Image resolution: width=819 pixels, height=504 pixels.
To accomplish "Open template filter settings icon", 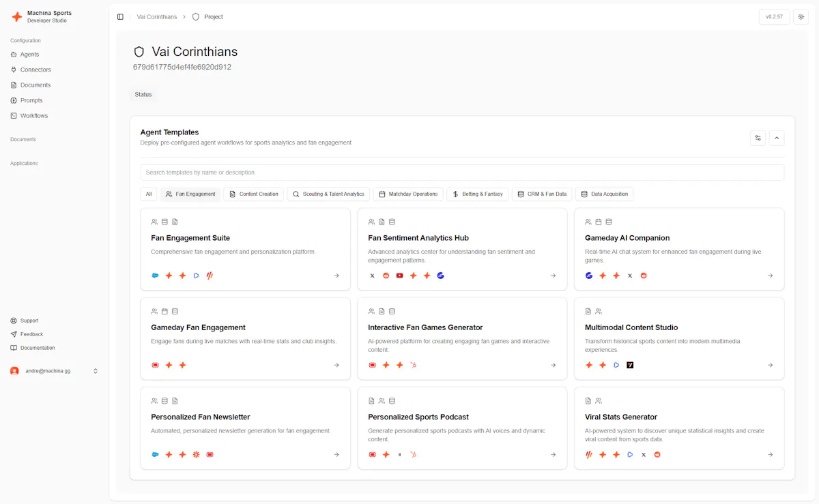I will point(758,138).
